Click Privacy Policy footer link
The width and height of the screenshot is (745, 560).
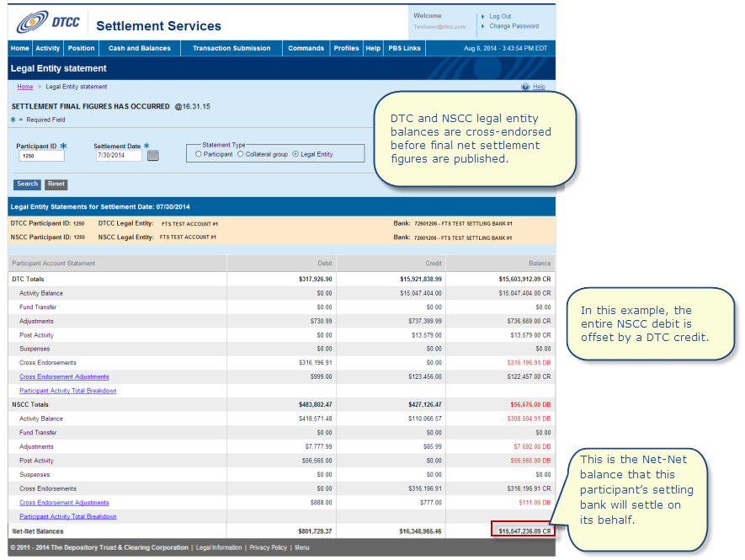268,547
